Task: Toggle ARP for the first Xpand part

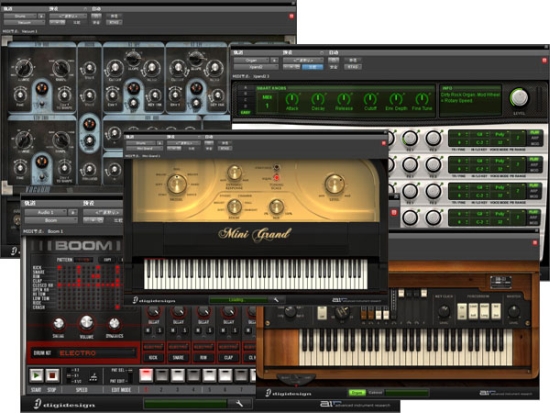Action: coord(534,138)
